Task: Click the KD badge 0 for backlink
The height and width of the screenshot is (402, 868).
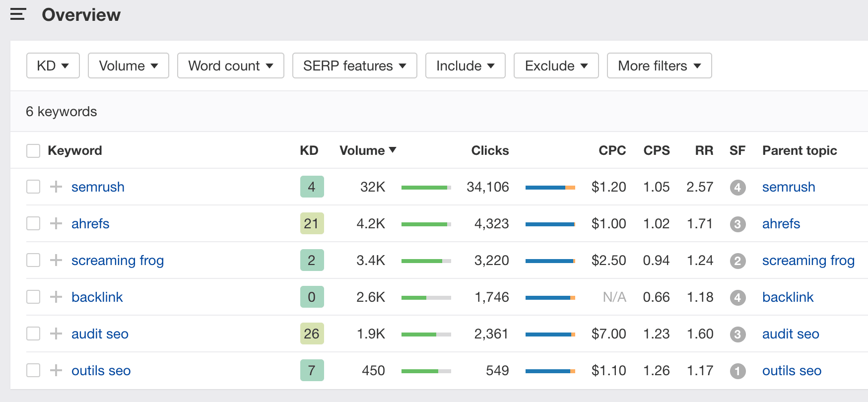Action: click(312, 297)
